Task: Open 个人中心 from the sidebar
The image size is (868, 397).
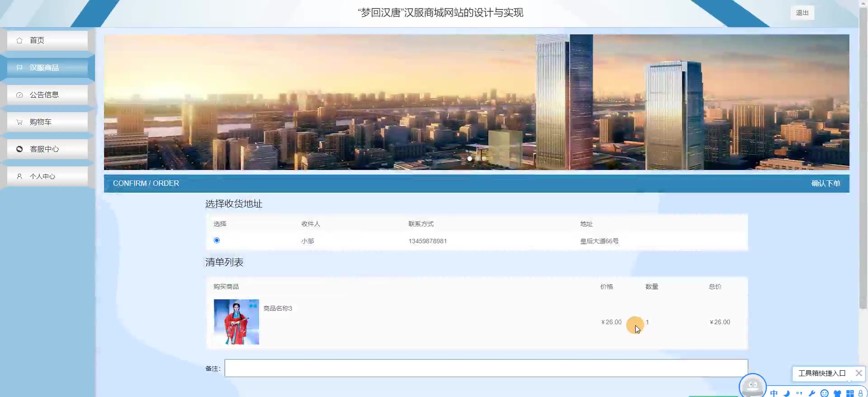Action: 47,176
